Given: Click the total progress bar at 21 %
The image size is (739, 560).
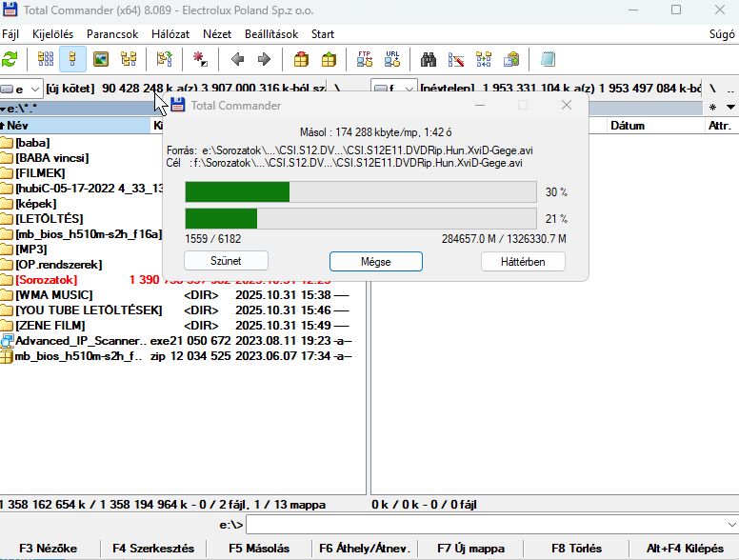Looking at the screenshot, I should coord(361,219).
